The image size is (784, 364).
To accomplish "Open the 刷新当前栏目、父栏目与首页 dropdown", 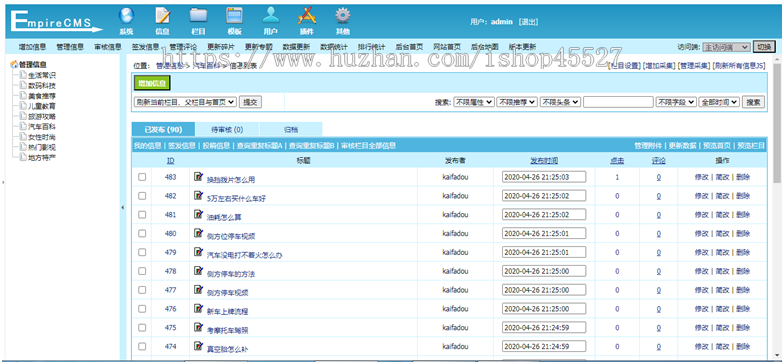I will coord(185,102).
